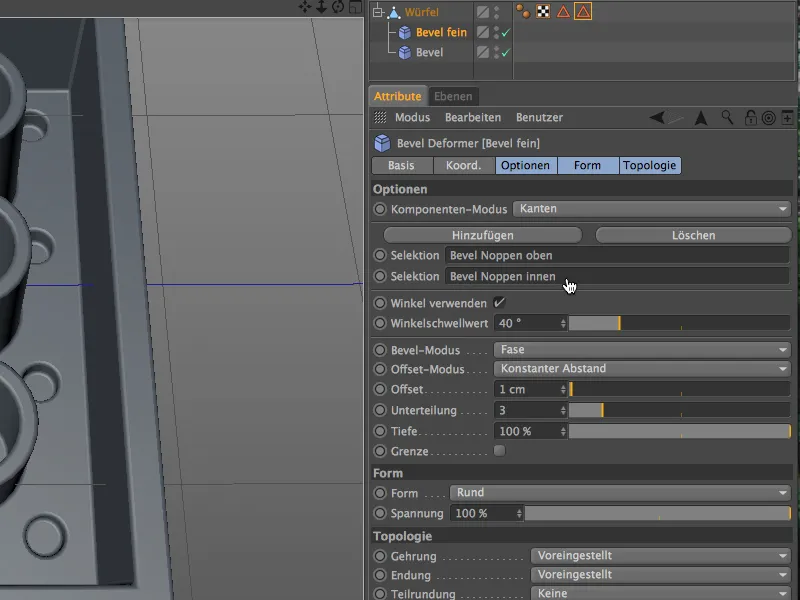Switch to the Ebenen tab
The height and width of the screenshot is (600, 800).
453,96
